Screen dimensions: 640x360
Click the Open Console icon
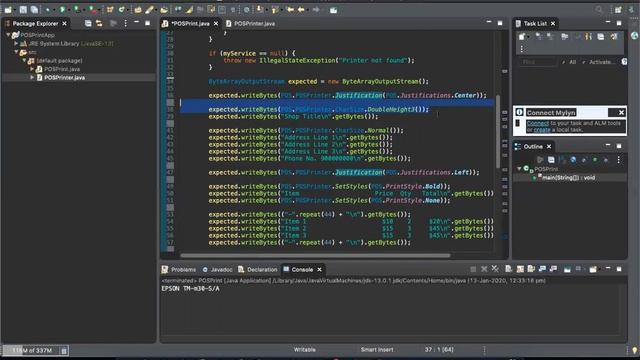[593, 269]
